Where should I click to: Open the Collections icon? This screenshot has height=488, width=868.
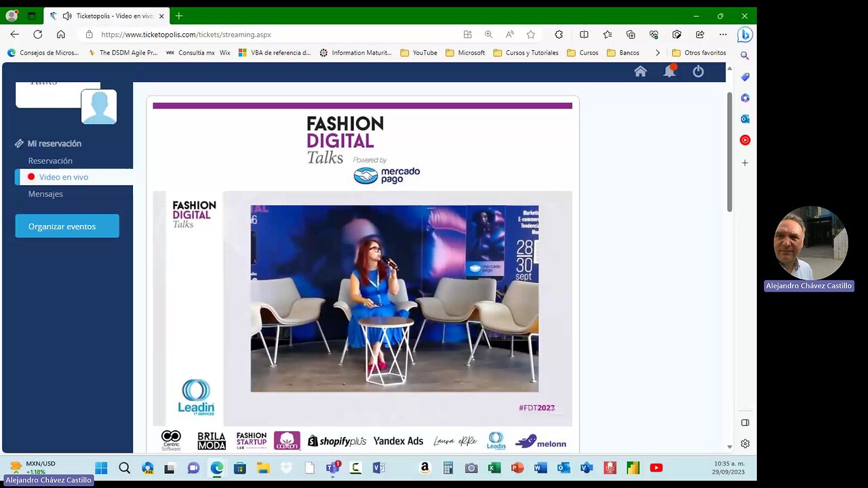(631, 35)
